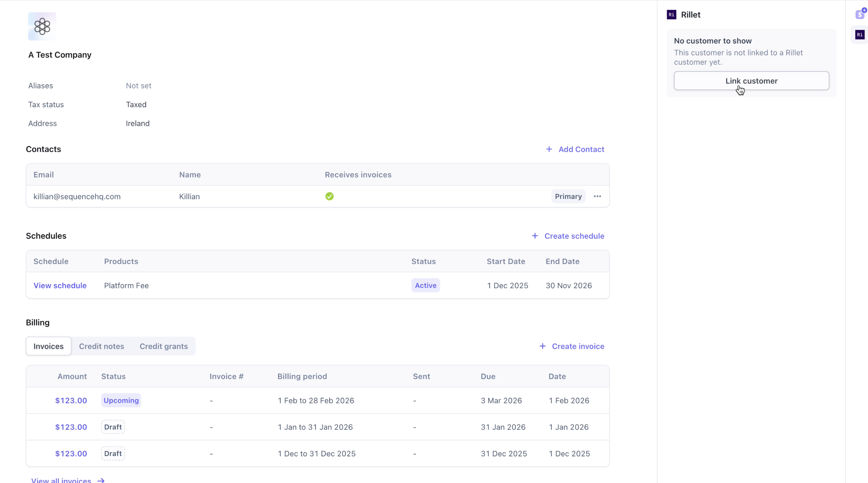Toggle the Primary badge on Killian's contact
Viewport: 868px width, 483px height.
(x=568, y=196)
